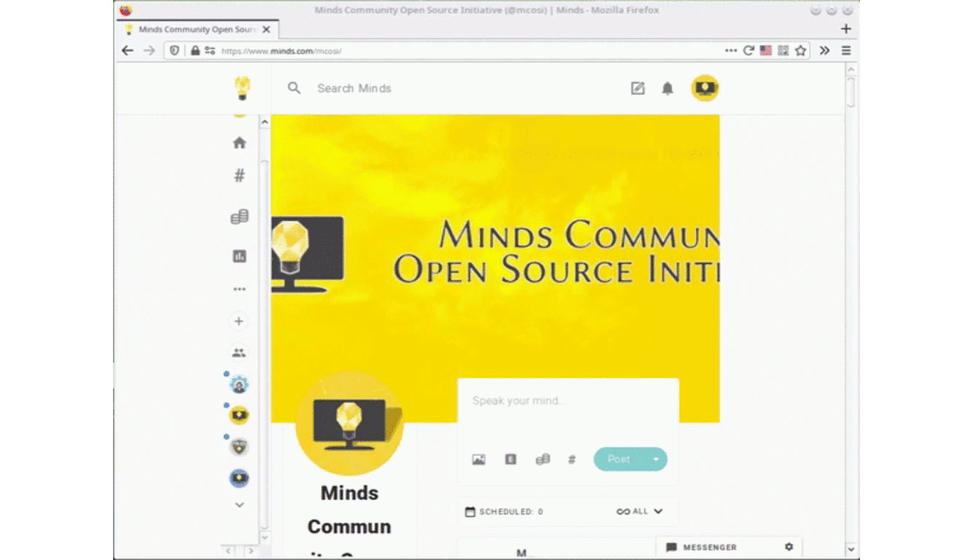The width and height of the screenshot is (973, 560).
Task: Open the yellow-avatar group in sidebar
Action: (x=239, y=416)
